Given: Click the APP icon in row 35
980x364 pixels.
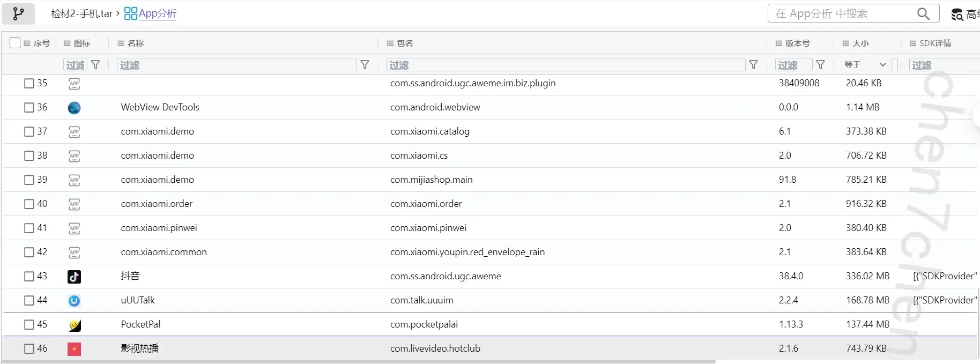Looking at the screenshot, I should point(74,84).
